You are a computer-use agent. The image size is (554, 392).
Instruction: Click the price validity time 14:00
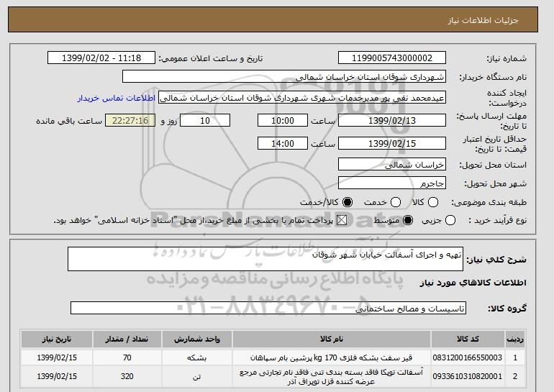click(283, 143)
